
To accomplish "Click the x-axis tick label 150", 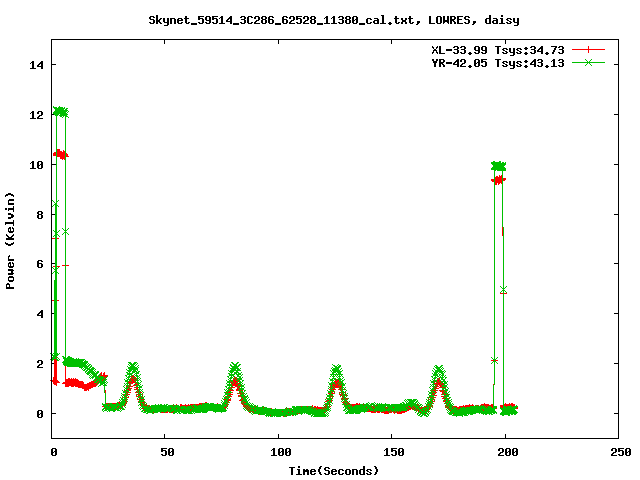I will [x=394, y=452].
